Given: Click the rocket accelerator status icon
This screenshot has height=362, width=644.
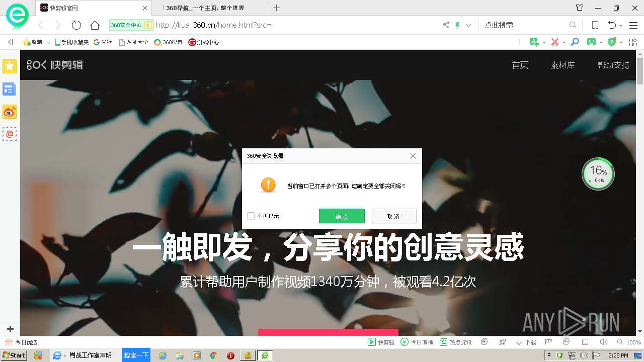Looking at the screenshot, I should click(x=502, y=342).
